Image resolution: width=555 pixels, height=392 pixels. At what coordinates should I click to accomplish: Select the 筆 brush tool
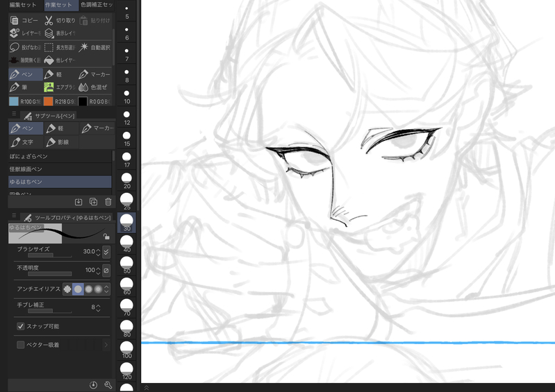point(26,87)
